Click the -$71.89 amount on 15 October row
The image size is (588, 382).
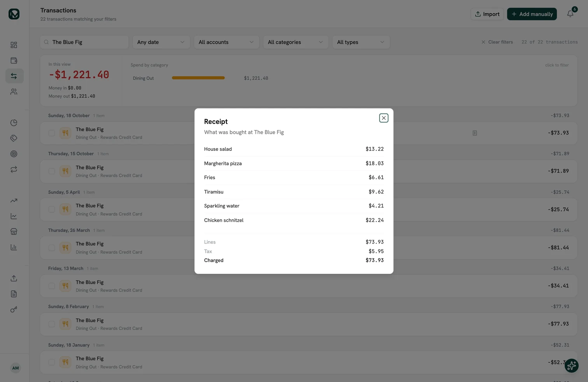click(558, 171)
